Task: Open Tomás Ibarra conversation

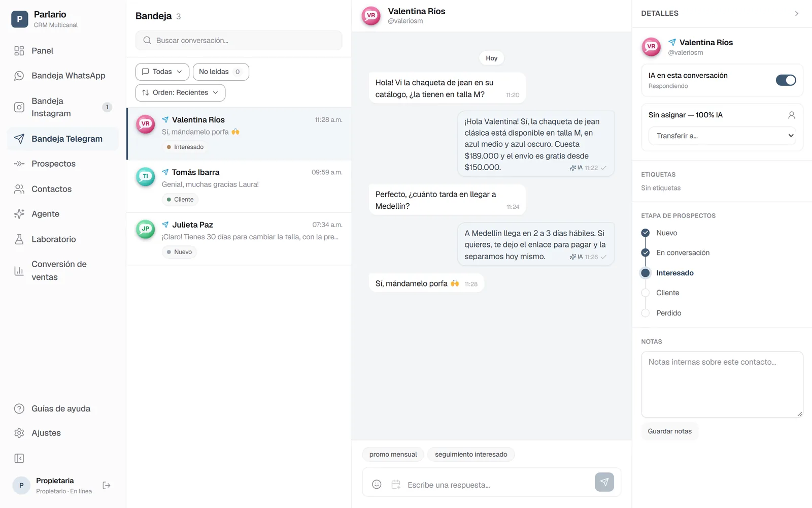Action: (239, 186)
